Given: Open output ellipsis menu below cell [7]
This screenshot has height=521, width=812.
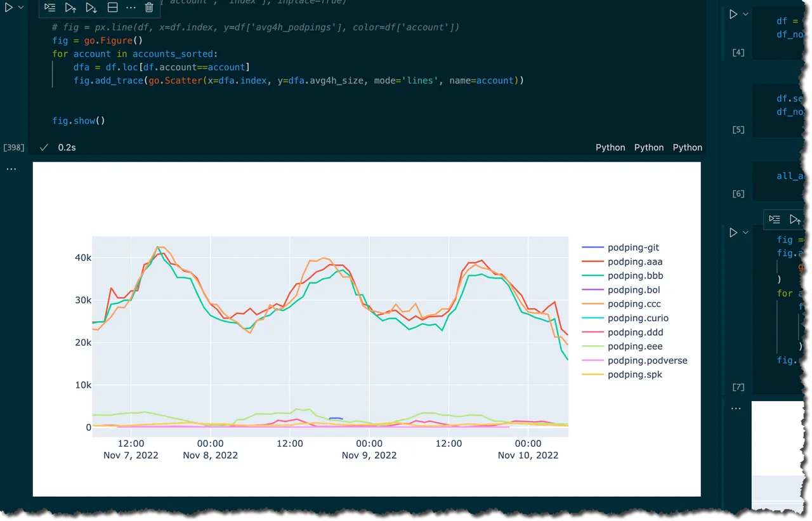Looking at the screenshot, I should [x=736, y=409].
